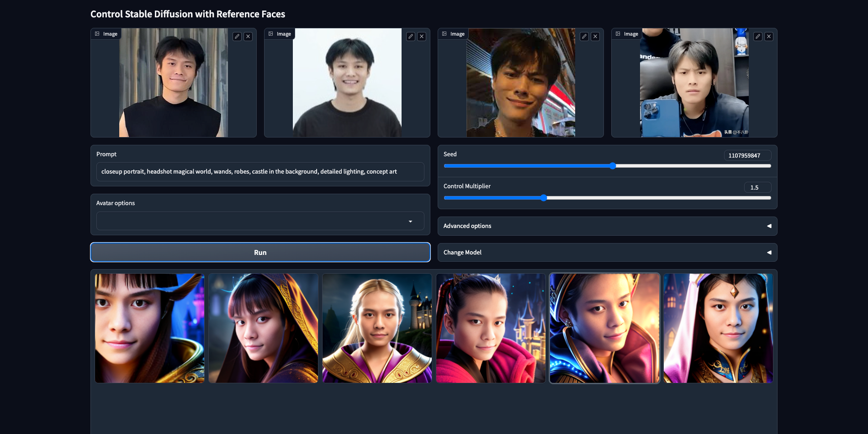
Task: Open the fifth result with the blue collar
Action: [x=604, y=328]
